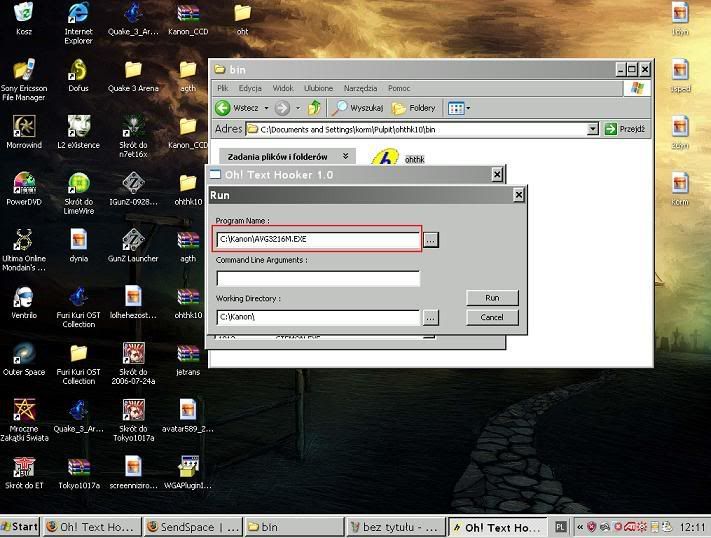Click the Command Line Arguments field
The width and height of the screenshot is (711, 538).
pos(318,279)
